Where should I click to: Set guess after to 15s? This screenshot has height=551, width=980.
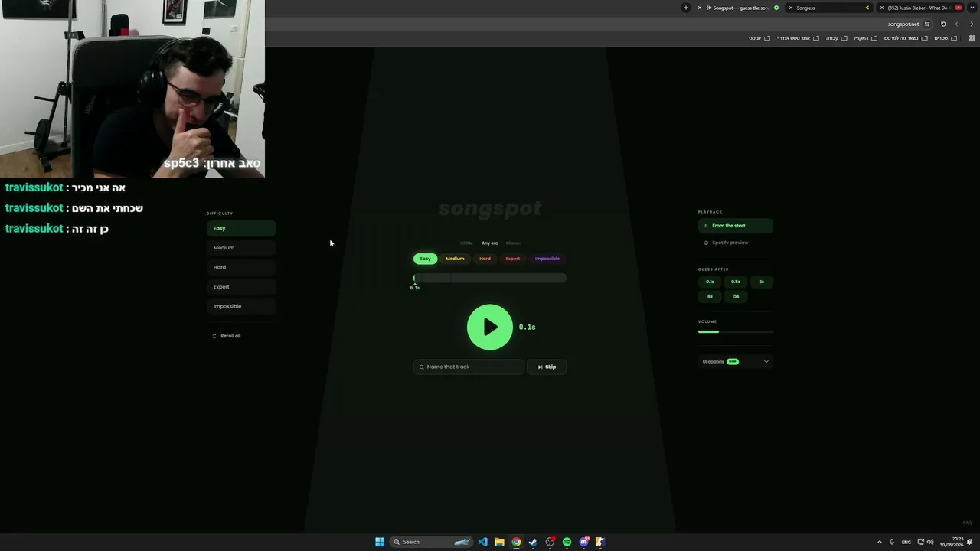click(x=736, y=296)
